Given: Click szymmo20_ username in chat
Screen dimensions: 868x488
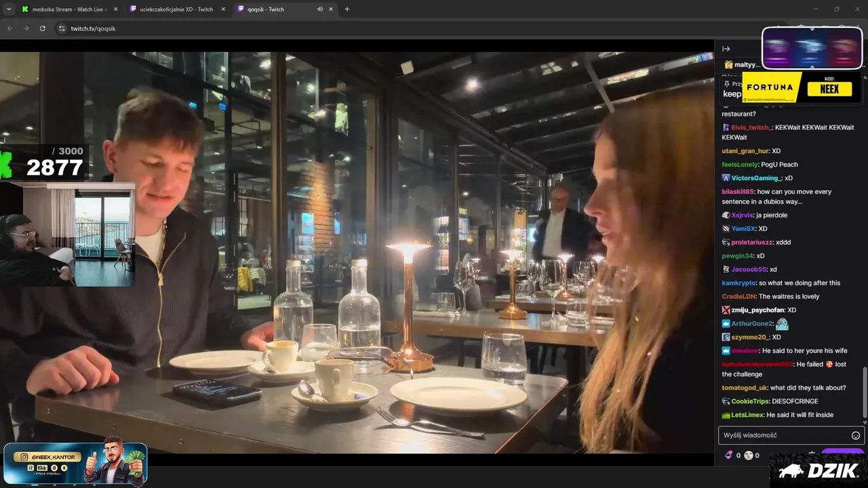Looking at the screenshot, I should [x=750, y=338].
